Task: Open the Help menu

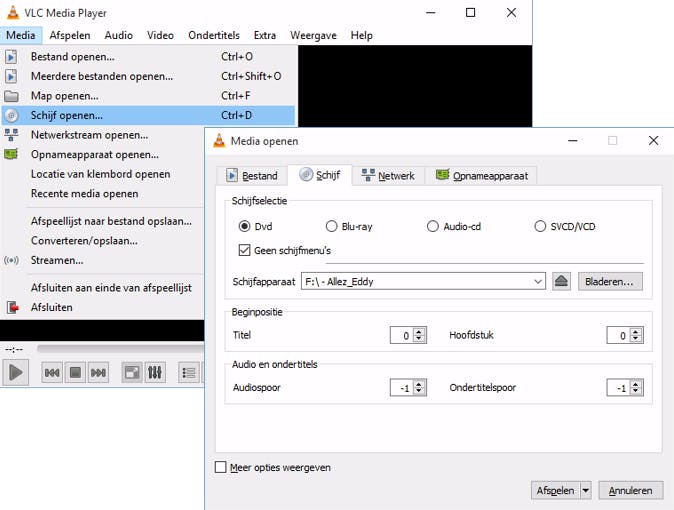Action: [362, 35]
